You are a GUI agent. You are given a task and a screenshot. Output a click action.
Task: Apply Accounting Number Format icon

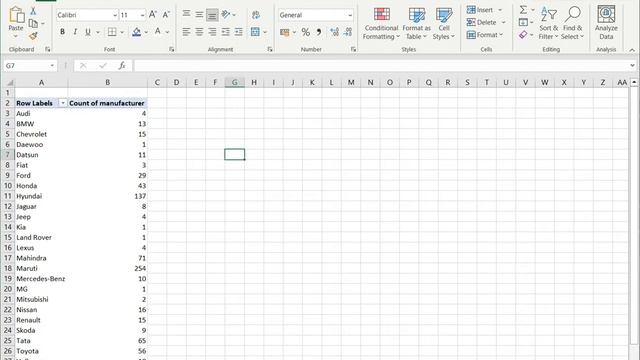click(x=285, y=32)
